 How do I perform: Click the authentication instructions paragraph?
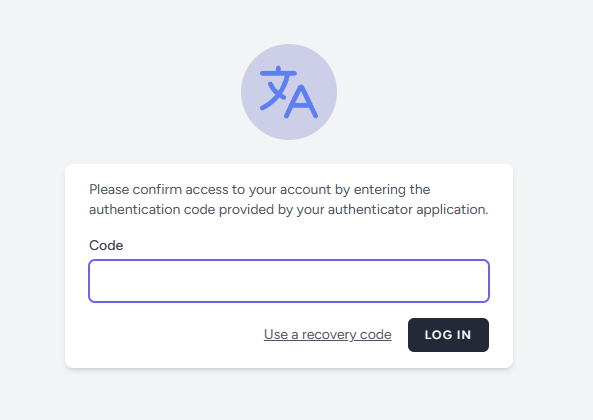[289, 199]
